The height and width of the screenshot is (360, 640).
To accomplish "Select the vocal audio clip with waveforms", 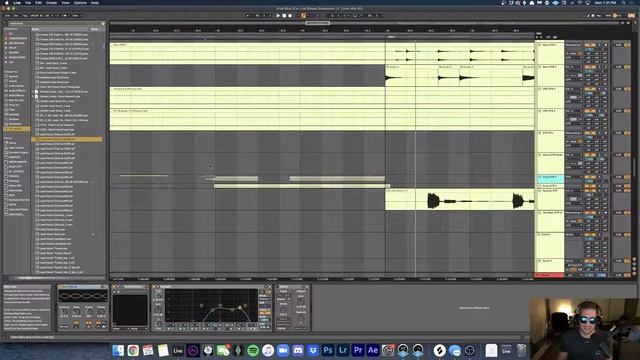I will [x=460, y=200].
